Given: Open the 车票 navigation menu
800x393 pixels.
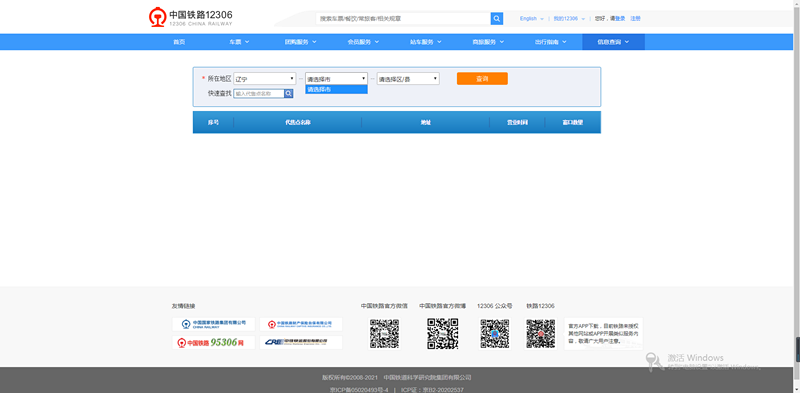Looking at the screenshot, I should tap(239, 42).
